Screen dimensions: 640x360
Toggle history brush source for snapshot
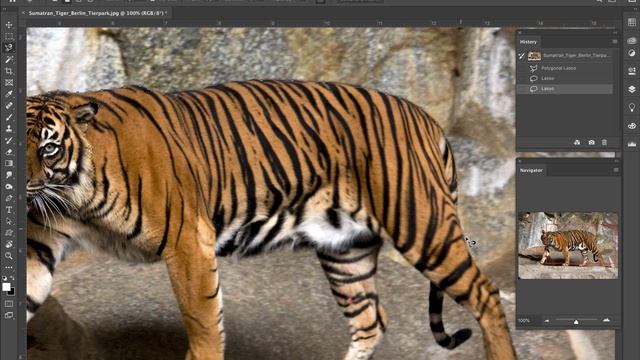click(522, 56)
